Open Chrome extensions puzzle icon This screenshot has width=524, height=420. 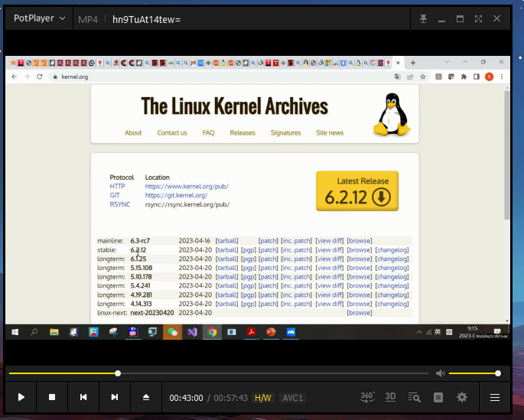(464, 77)
